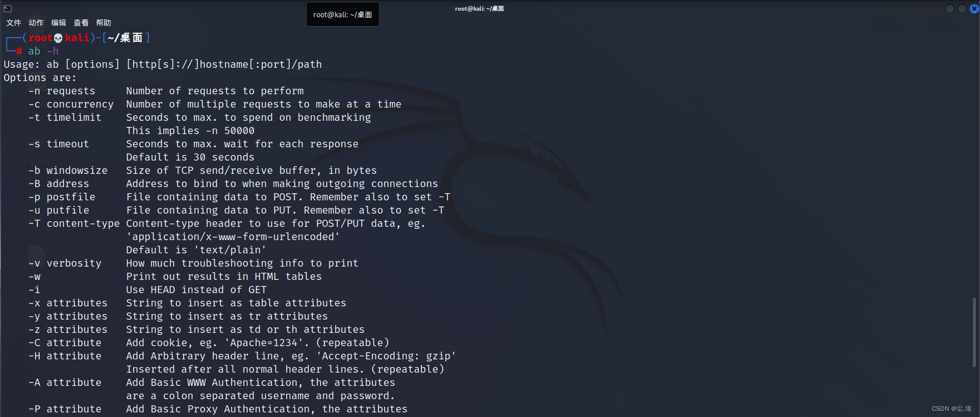Click the blue close window button
The height and width of the screenshot is (417, 980).
pos(974,9)
